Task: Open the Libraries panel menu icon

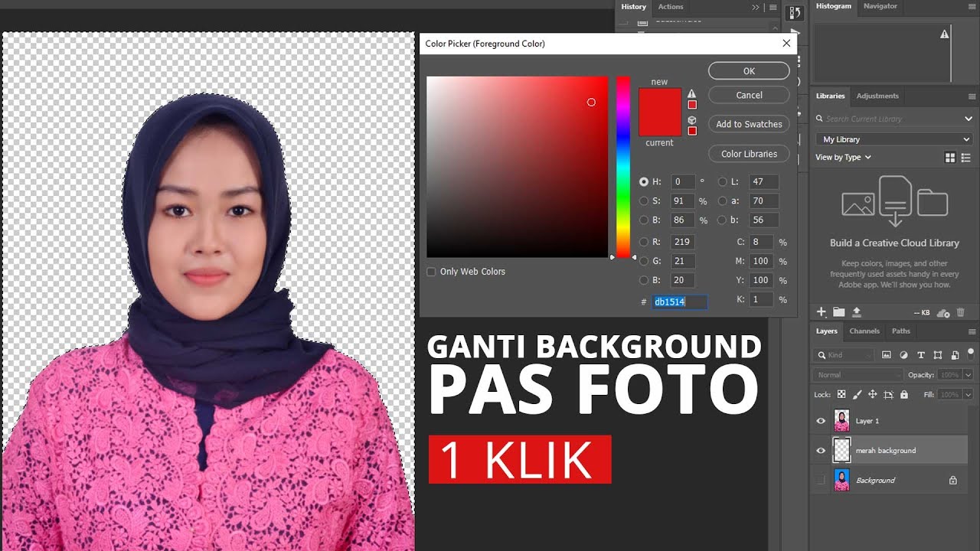Action: 972,96
